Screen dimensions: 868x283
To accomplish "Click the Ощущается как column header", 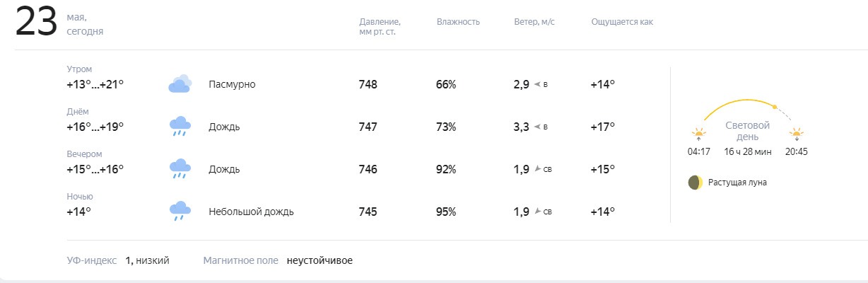I will (x=622, y=21).
